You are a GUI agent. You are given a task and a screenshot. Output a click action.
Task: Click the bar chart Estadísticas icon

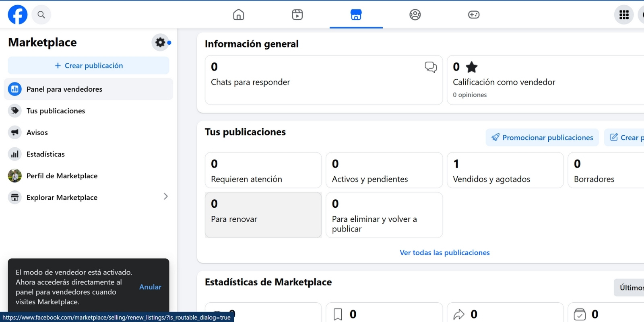(15, 154)
